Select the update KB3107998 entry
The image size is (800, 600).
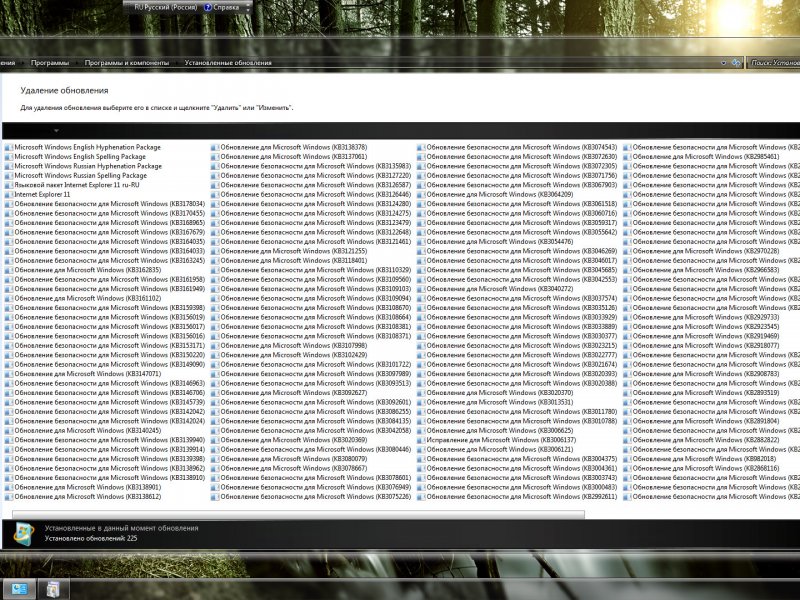point(294,345)
